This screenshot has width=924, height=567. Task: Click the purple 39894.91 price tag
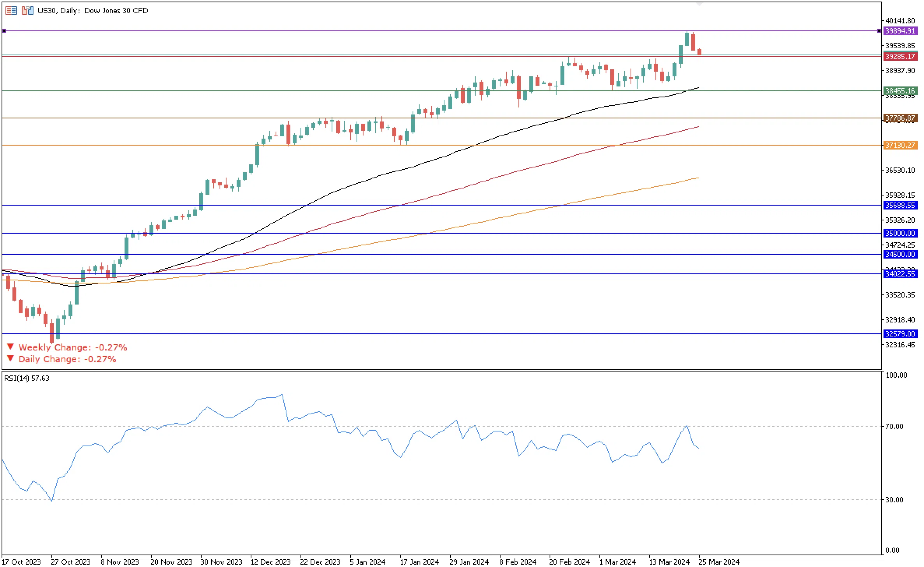(x=900, y=31)
